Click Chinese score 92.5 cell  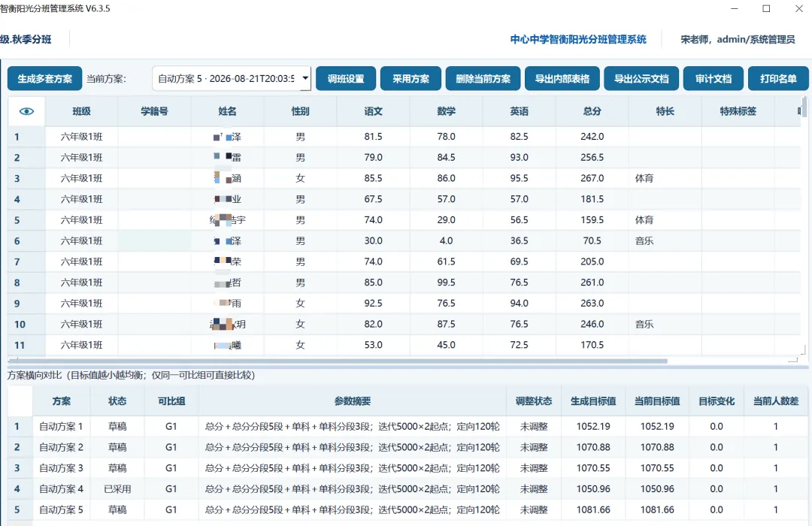(373, 303)
